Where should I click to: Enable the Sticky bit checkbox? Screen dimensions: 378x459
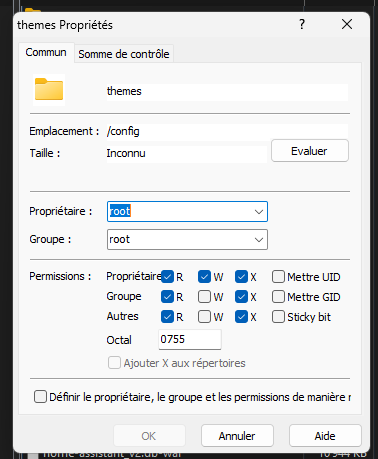(278, 317)
